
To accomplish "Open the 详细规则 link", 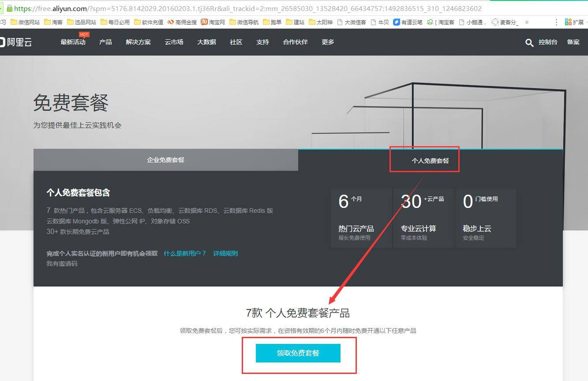I will 225,253.
